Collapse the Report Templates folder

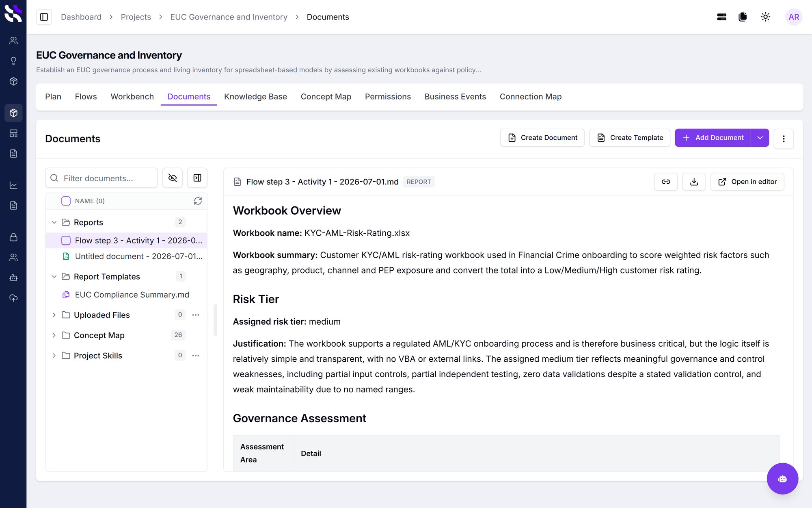pos(54,276)
